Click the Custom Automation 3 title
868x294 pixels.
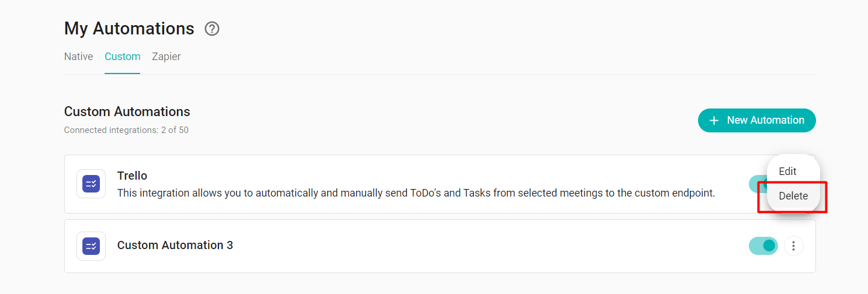(x=175, y=245)
